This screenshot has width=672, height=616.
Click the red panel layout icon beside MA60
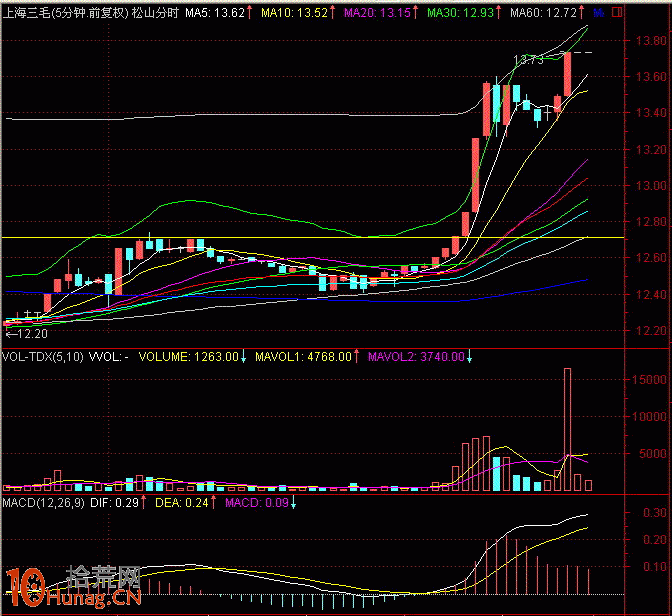(x=617, y=13)
